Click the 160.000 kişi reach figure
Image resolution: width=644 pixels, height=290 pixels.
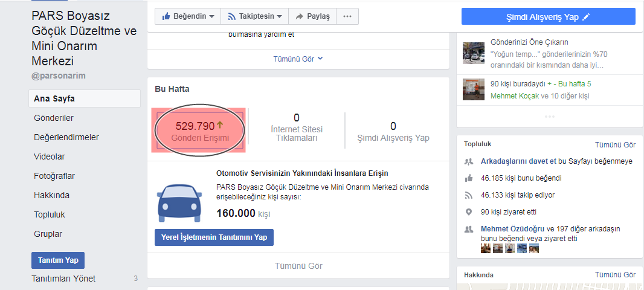pyautogui.click(x=243, y=214)
